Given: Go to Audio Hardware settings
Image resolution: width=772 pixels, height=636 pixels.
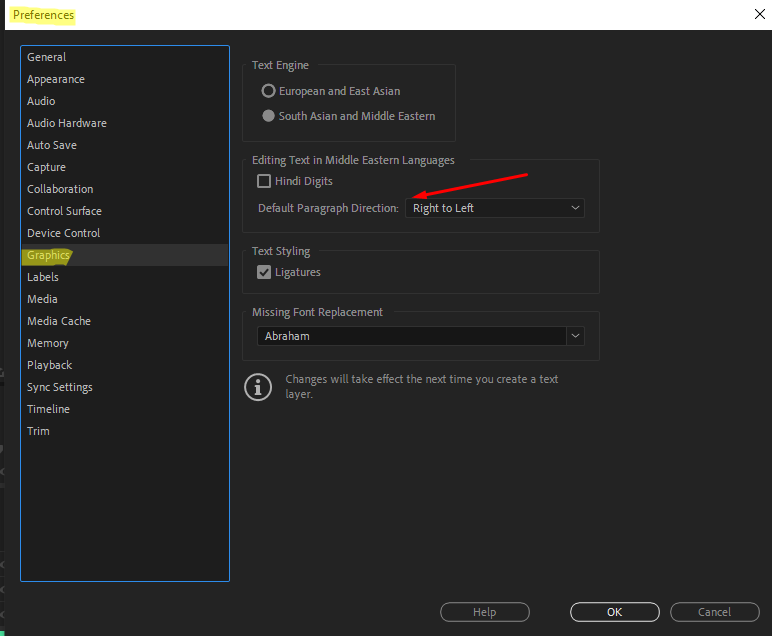Looking at the screenshot, I should pos(67,123).
